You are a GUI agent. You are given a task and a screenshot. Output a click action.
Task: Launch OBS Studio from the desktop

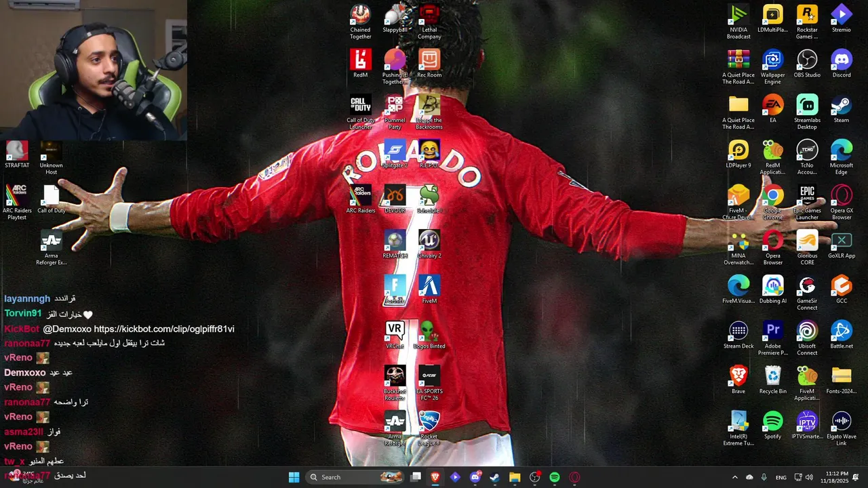pyautogui.click(x=807, y=64)
